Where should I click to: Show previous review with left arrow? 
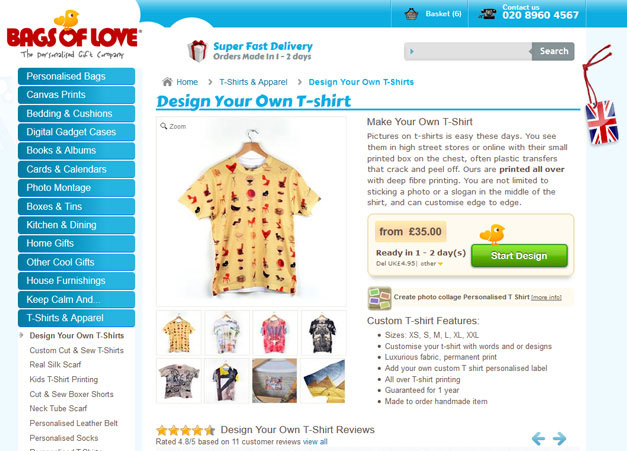point(538,439)
